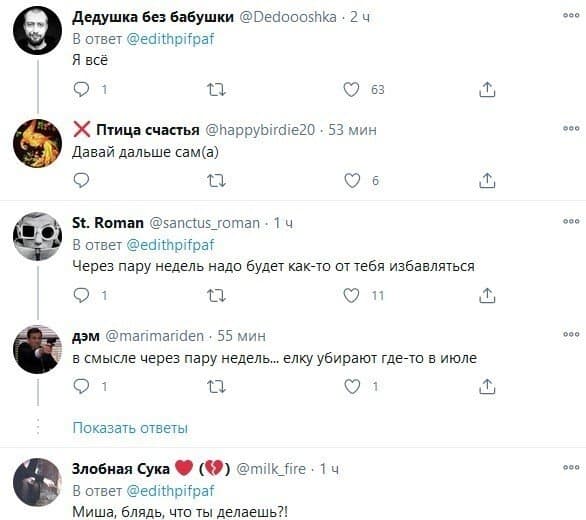The width and height of the screenshot is (586, 520).
Task: Reply to дэм's tweet about елку
Action: point(81,386)
